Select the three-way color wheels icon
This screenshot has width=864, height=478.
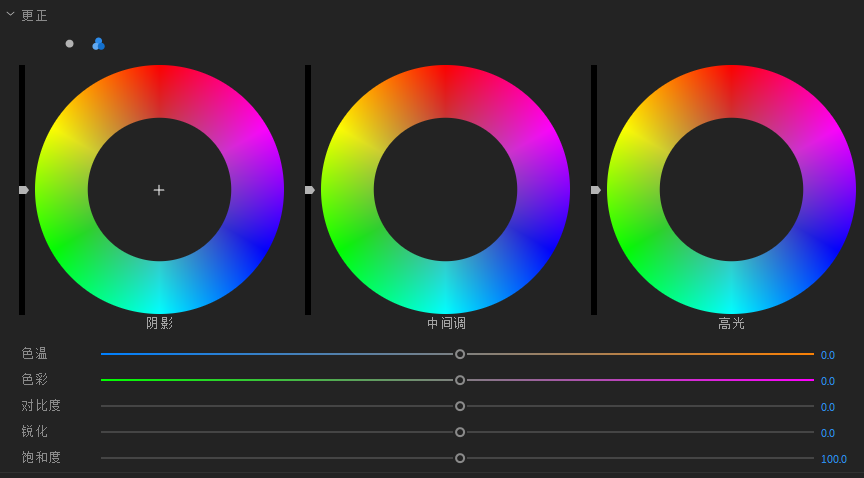(x=98, y=44)
